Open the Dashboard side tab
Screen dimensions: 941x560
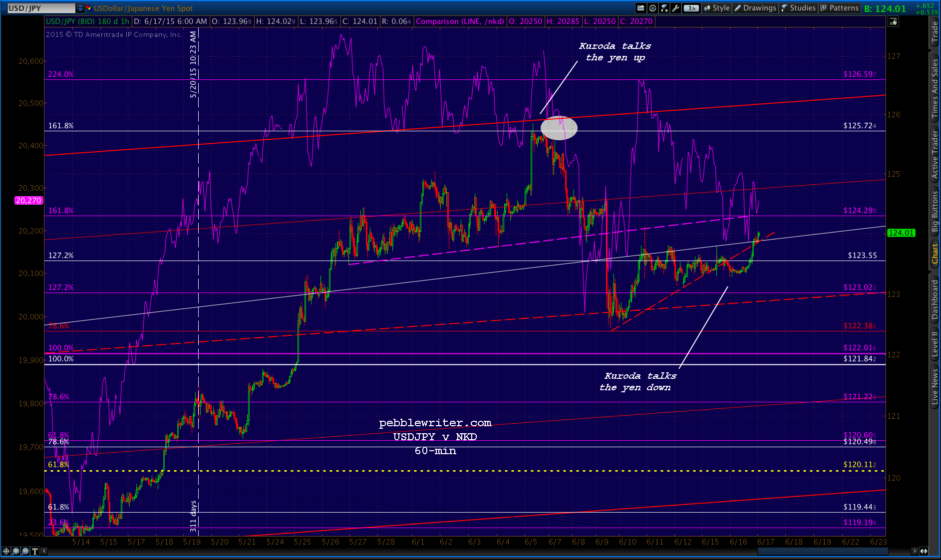coord(935,299)
